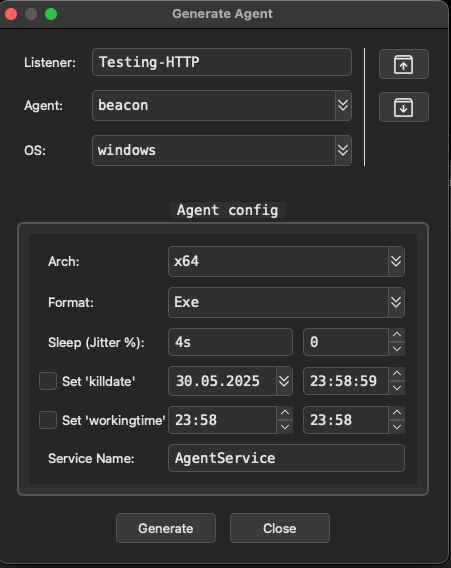This screenshot has width=451, height=568.
Task: Decrease the jitter percent with down arrow
Action: point(397,349)
